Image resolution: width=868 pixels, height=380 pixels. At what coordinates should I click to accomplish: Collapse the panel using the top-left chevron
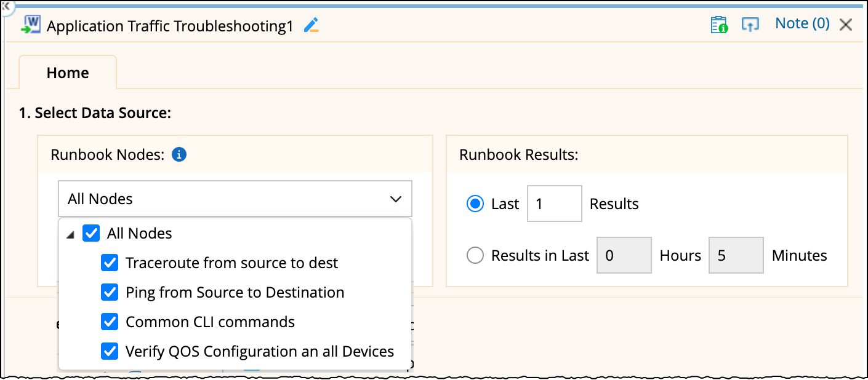6,5
